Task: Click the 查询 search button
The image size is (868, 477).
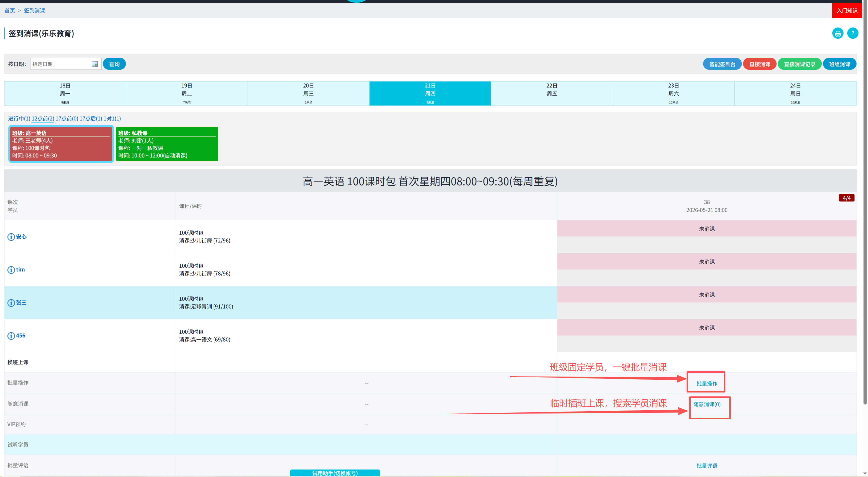Action: pyautogui.click(x=114, y=64)
